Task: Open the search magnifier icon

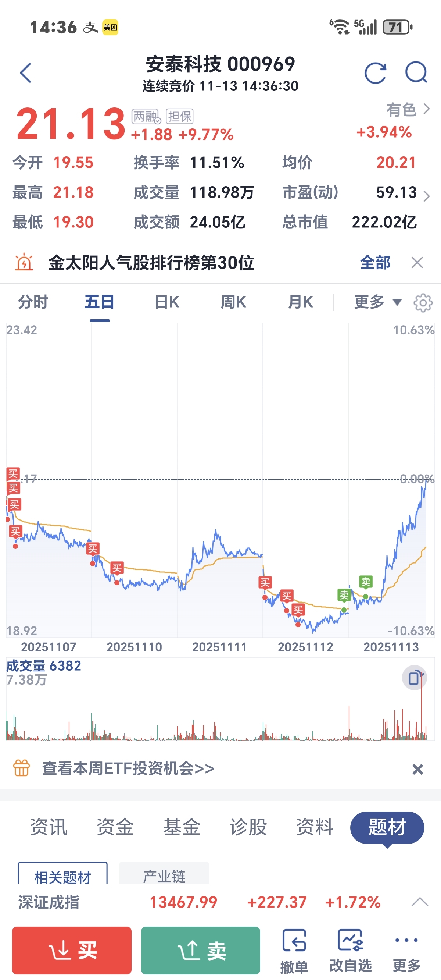Action: (416, 72)
